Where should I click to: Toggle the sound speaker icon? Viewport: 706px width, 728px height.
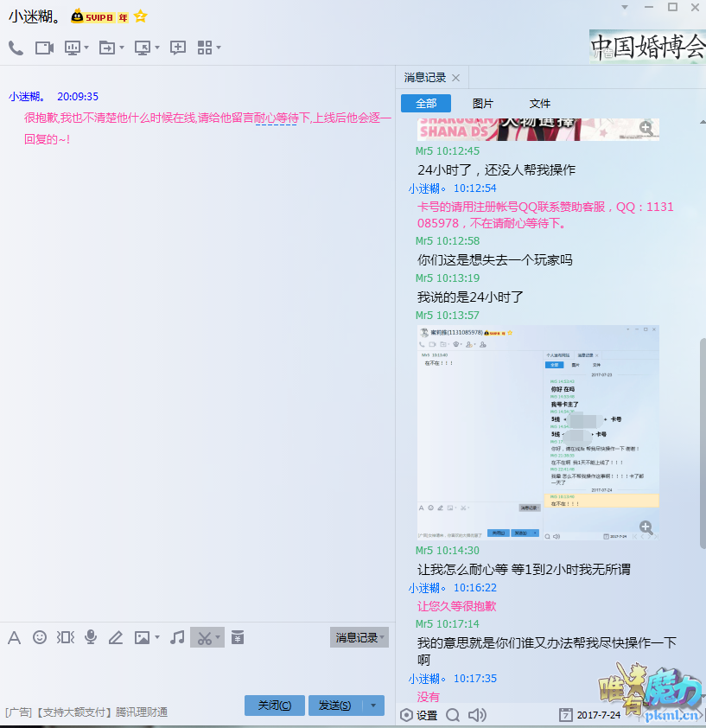click(x=476, y=715)
